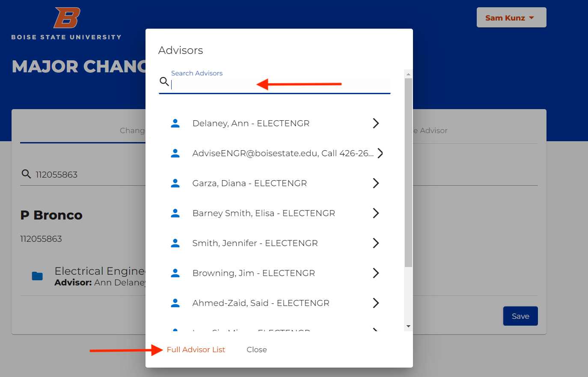Switch to the Advisor tab behind dialog
This screenshot has height=377, width=588.
pos(430,131)
